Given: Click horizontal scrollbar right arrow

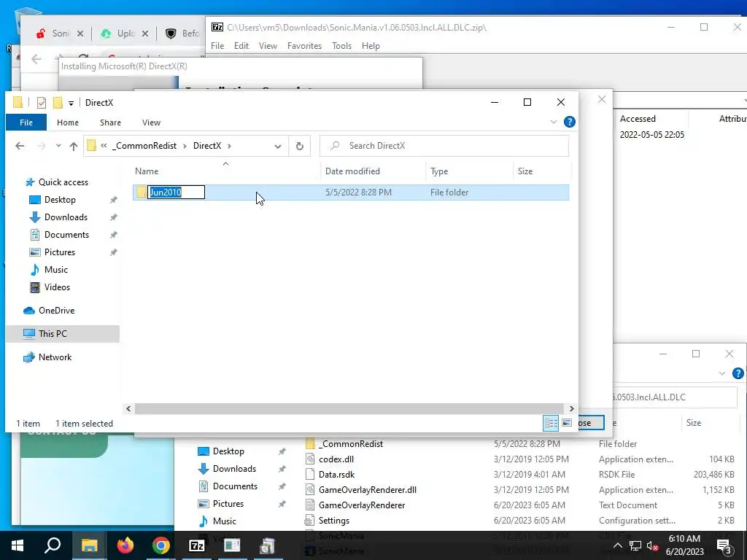Looking at the screenshot, I should [571, 408].
